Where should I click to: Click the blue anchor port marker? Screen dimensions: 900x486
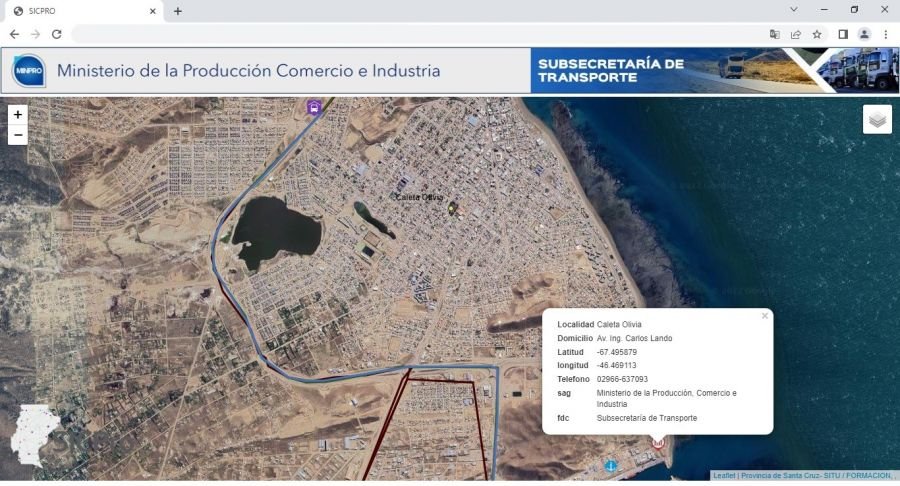click(611, 466)
